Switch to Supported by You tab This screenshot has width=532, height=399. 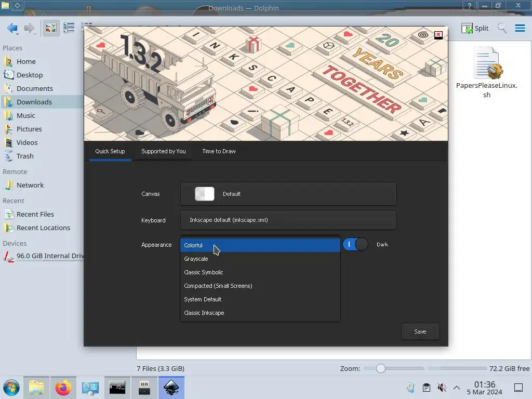(164, 151)
